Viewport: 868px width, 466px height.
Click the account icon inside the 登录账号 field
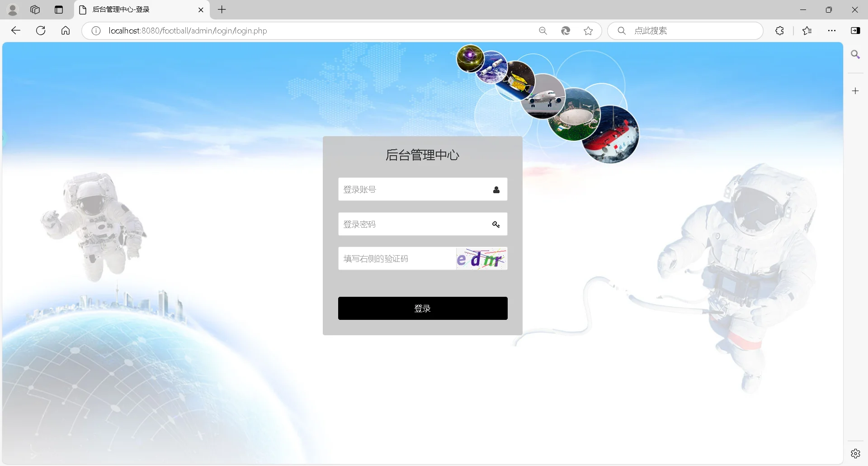click(x=496, y=190)
